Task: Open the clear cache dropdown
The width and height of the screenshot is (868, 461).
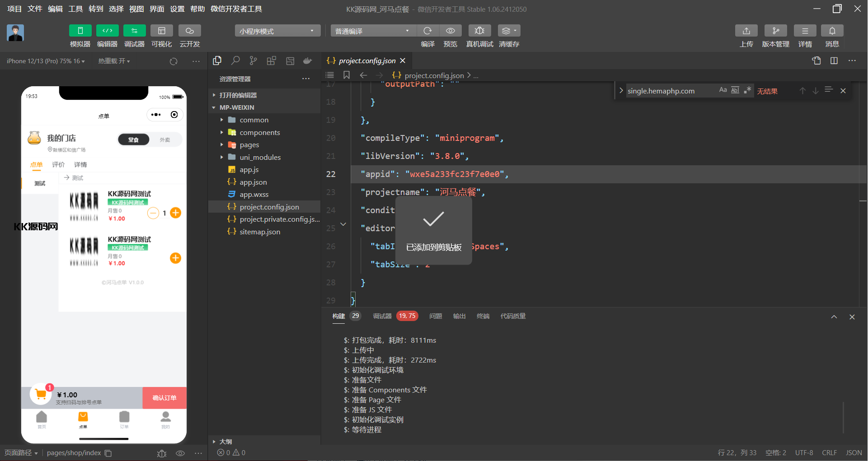Action: 509,31
